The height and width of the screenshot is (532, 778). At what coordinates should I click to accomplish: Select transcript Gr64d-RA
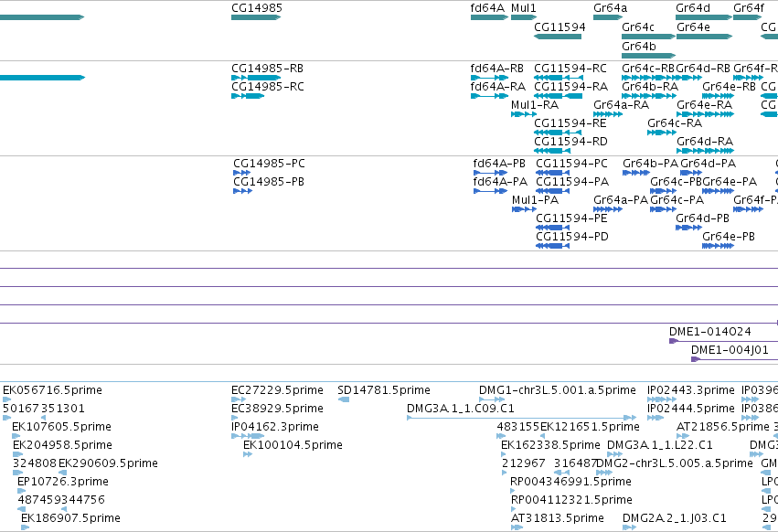705,151
